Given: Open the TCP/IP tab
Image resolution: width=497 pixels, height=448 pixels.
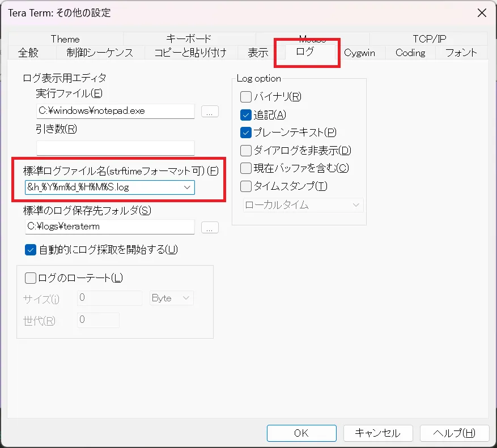Looking at the screenshot, I should [429, 39].
